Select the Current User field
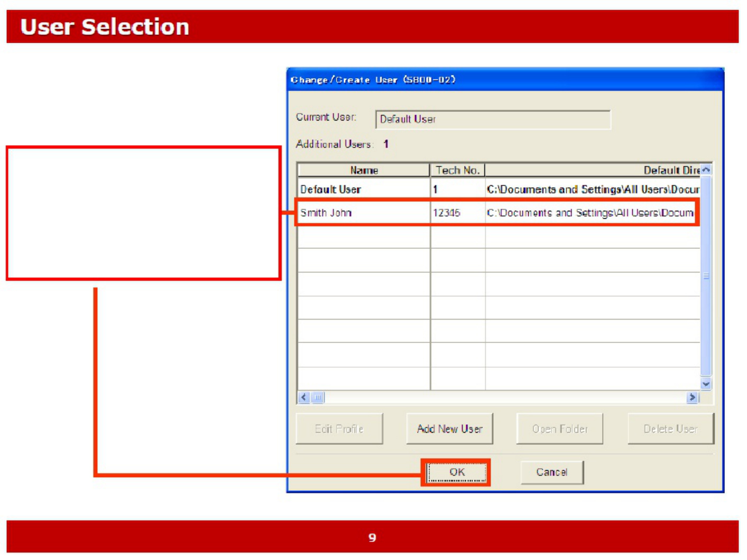 click(x=493, y=119)
